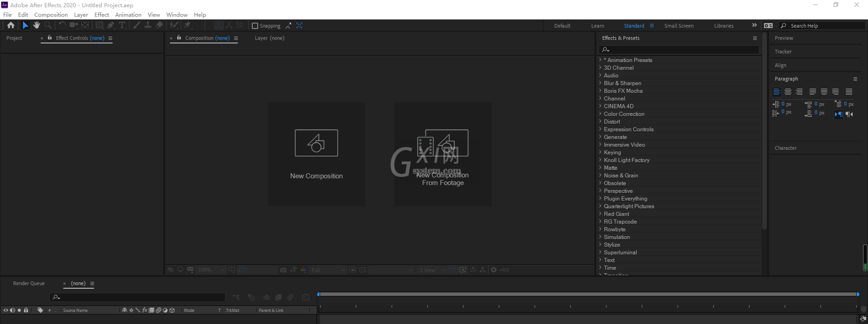Click the snapping bounding box corners icon
Screen dimensions: 868x324
(x=299, y=25)
